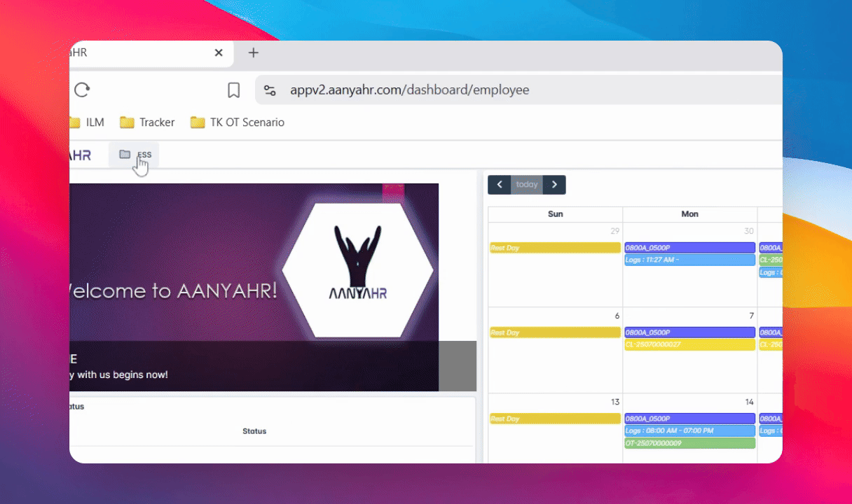Open the Tracker bookmark folder
Viewport: 852px width, 504px height.
[x=147, y=122]
